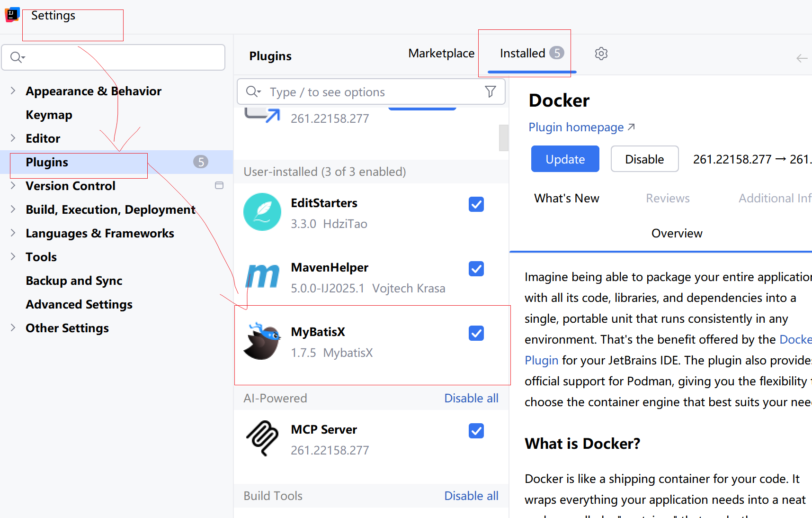Image resolution: width=812 pixels, height=518 pixels.
Task: Select the MyBatisX plugin name
Action: [x=318, y=332]
